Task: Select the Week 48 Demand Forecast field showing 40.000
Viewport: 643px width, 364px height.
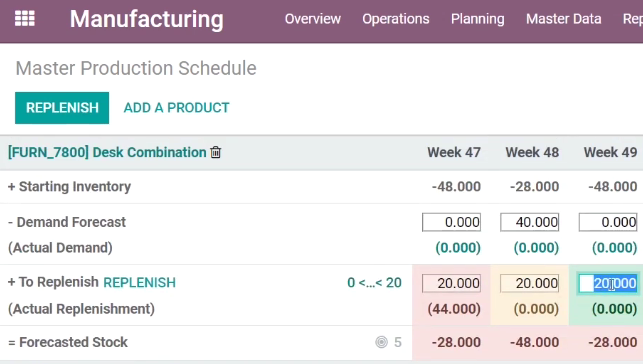Action: [x=529, y=222]
